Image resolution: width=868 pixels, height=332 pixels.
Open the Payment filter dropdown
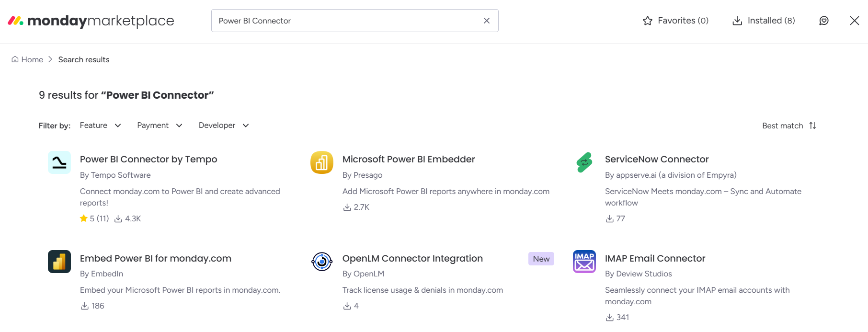[160, 126]
